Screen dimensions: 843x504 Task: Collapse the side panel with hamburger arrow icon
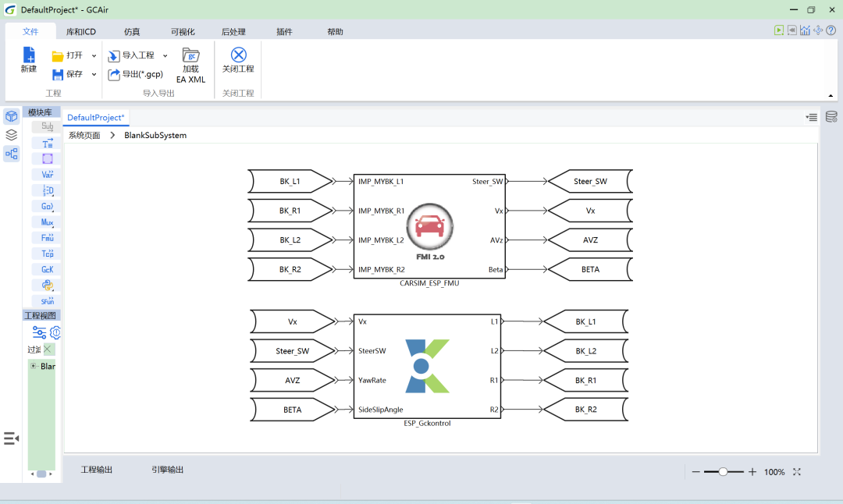[x=11, y=438]
